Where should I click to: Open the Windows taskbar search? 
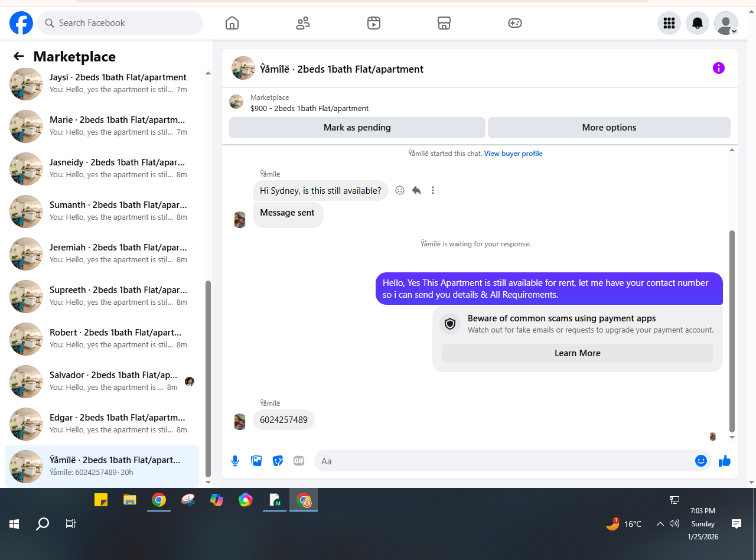point(43,524)
